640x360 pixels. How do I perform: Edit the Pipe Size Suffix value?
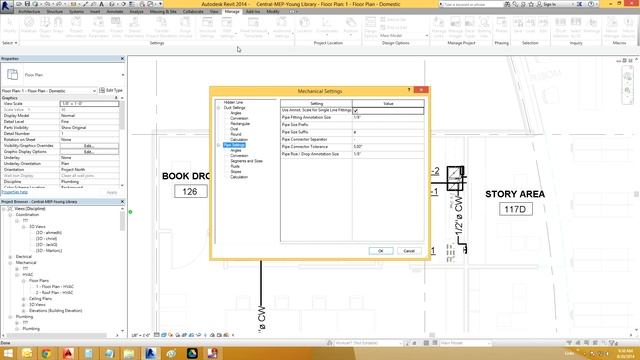(x=388, y=132)
